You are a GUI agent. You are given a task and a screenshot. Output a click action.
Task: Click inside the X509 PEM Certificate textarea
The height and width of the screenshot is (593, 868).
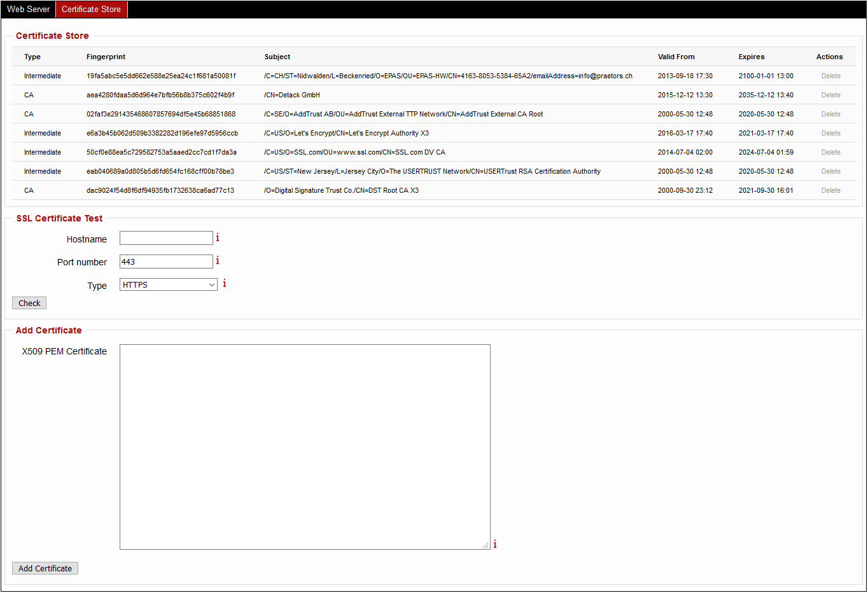point(305,447)
